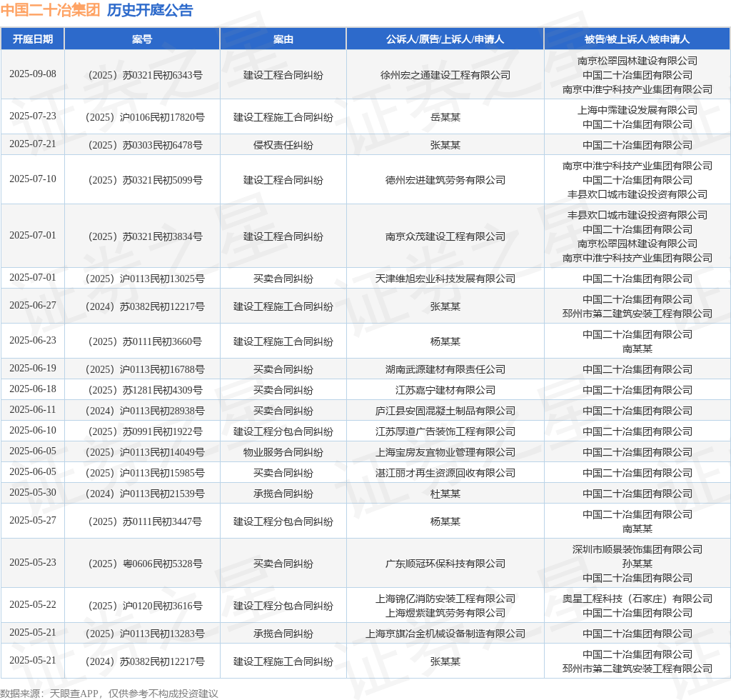Click case number '(2025) 沪0113民初14049号'
This screenshot has height=700, width=731.
point(145,452)
